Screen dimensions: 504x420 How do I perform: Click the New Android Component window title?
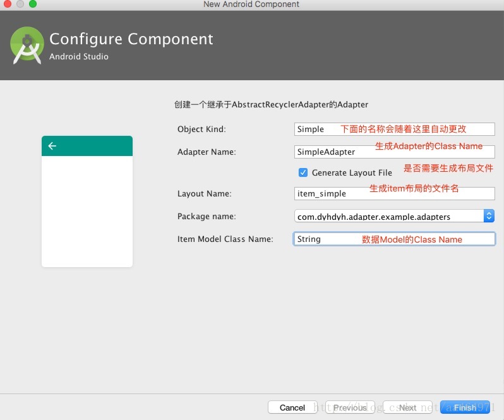(x=251, y=4)
